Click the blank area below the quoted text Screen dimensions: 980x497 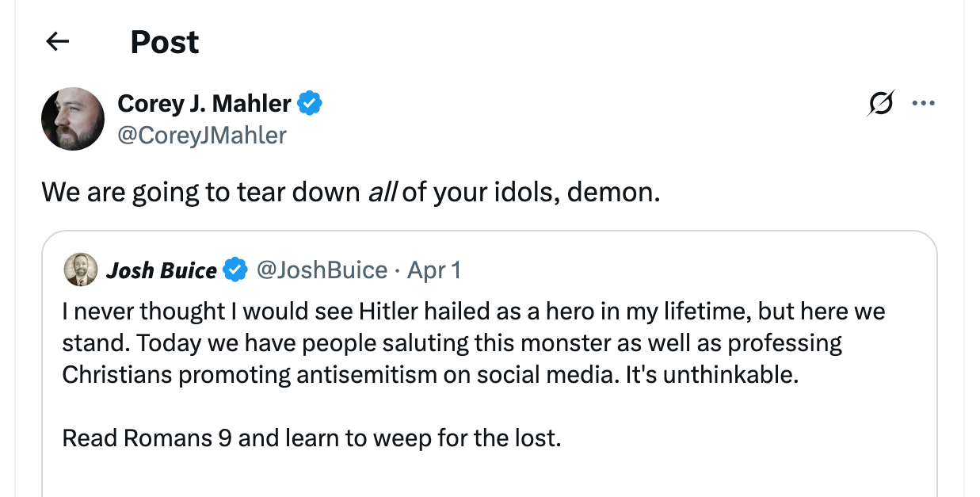(489, 476)
